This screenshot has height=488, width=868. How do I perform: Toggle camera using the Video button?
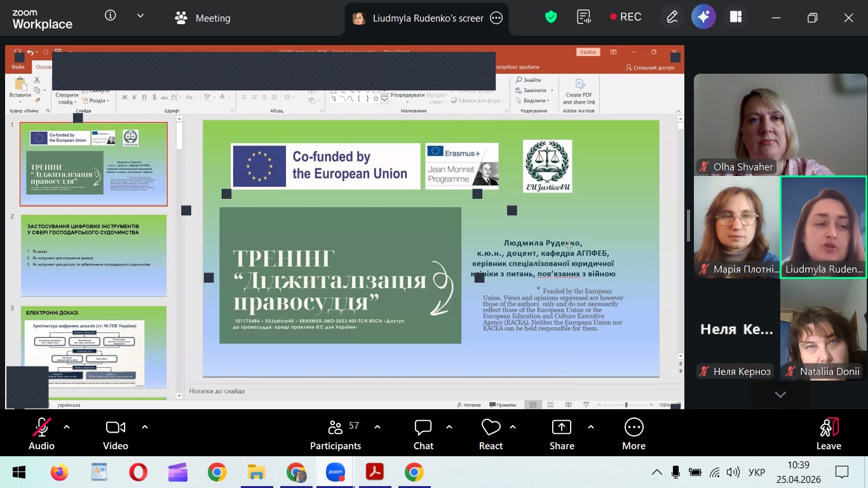coord(116,434)
